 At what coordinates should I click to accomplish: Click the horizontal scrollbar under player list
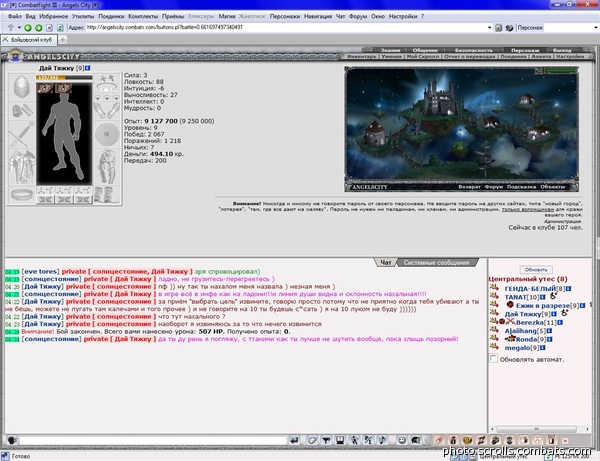click(540, 429)
